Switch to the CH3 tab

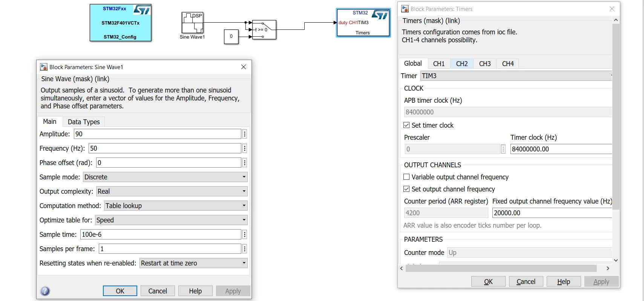[485, 64]
